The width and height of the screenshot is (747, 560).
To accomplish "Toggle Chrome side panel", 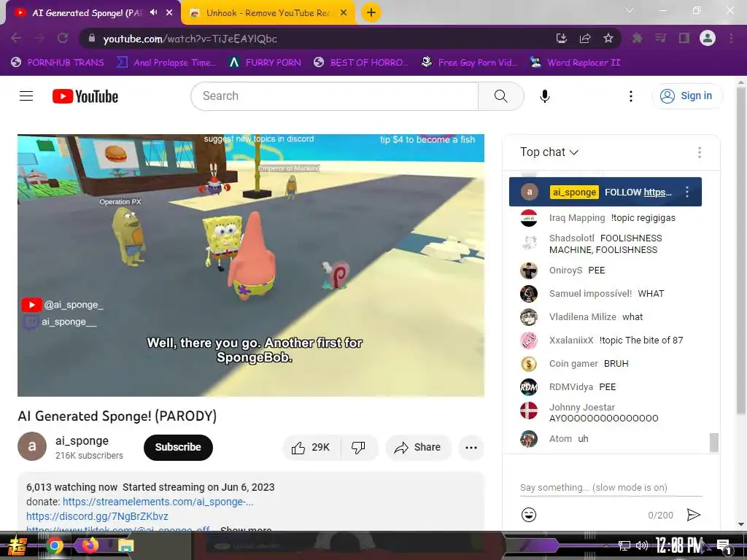I will click(x=684, y=38).
